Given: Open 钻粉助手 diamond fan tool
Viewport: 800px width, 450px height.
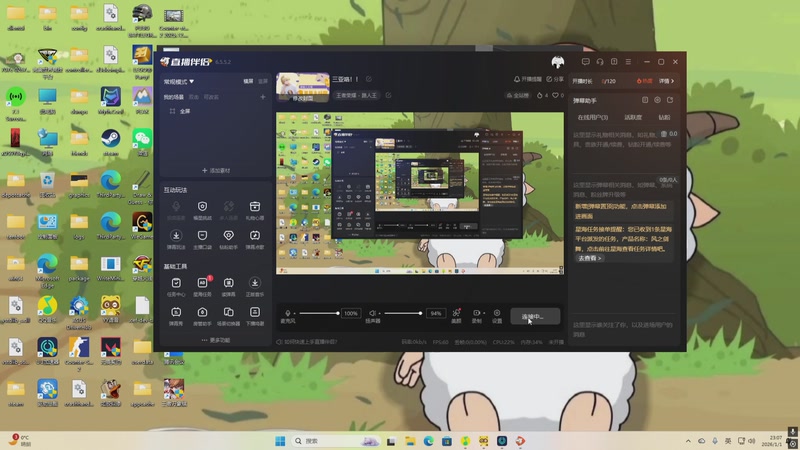Looking at the screenshot, I should tap(229, 239).
